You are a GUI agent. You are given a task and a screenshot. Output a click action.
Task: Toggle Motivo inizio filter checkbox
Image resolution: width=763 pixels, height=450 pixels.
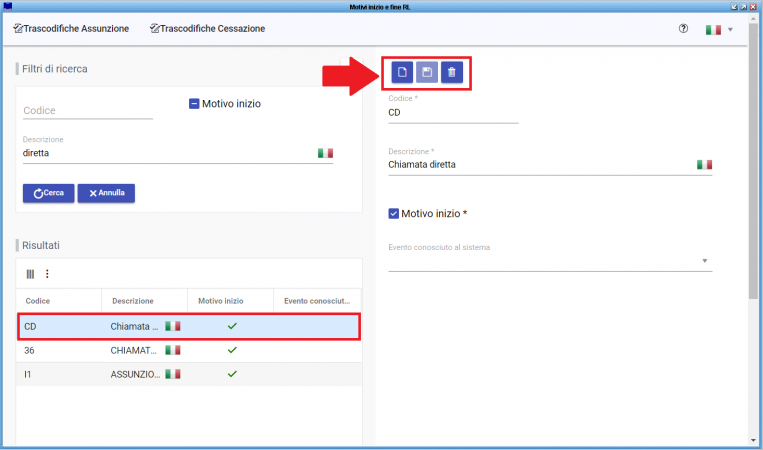pos(194,104)
